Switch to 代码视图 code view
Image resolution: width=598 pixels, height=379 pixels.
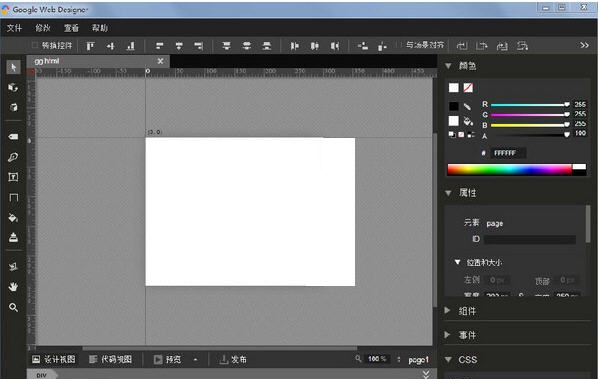pos(110,359)
